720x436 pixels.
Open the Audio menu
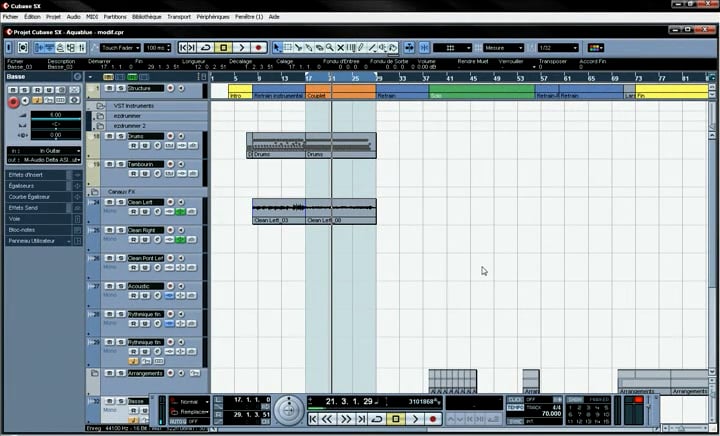tap(73, 17)
